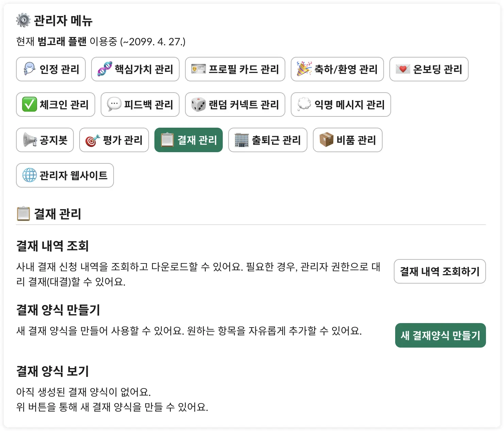
Task: Click the megaphone icon for 공지봇
Action: (x=30, y=140)
